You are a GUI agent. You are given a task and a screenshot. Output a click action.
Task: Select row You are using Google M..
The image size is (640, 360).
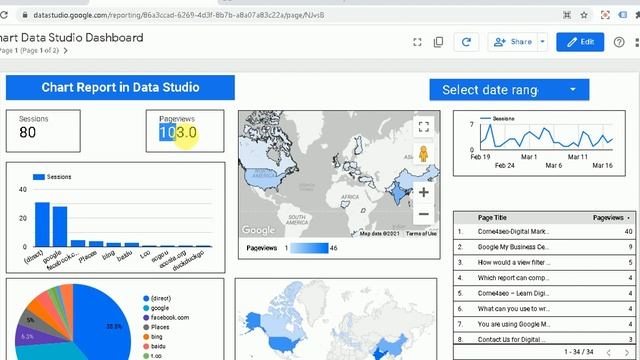click(544, 324)
